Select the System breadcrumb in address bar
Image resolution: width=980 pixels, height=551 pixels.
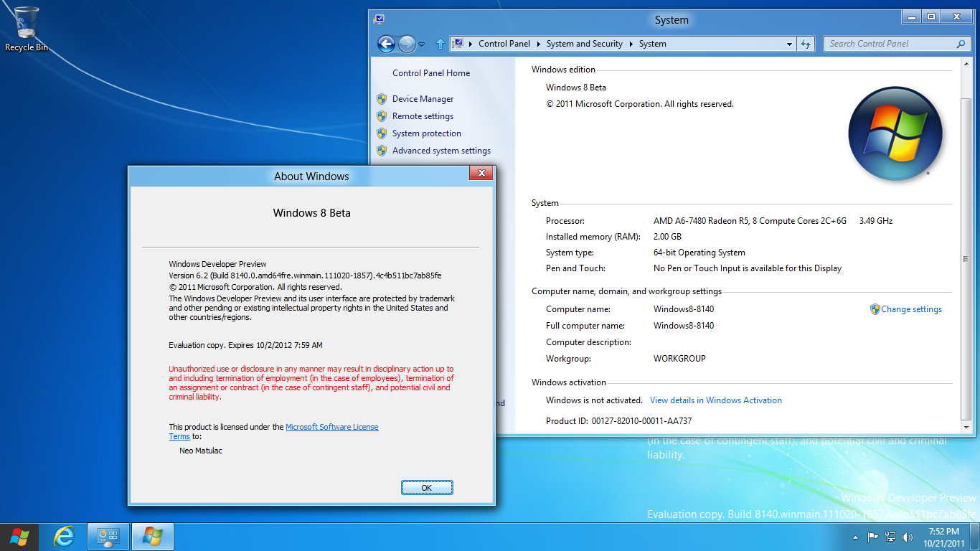pos(653,44)
